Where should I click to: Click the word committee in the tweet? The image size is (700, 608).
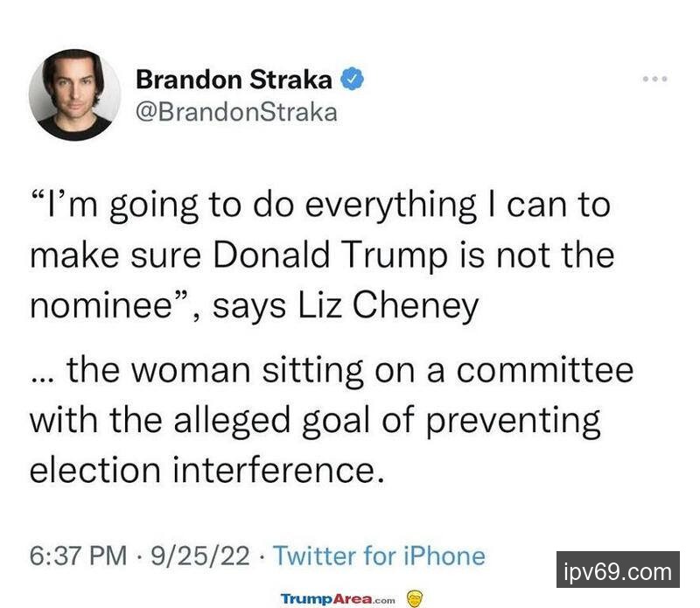click(543, 370)
